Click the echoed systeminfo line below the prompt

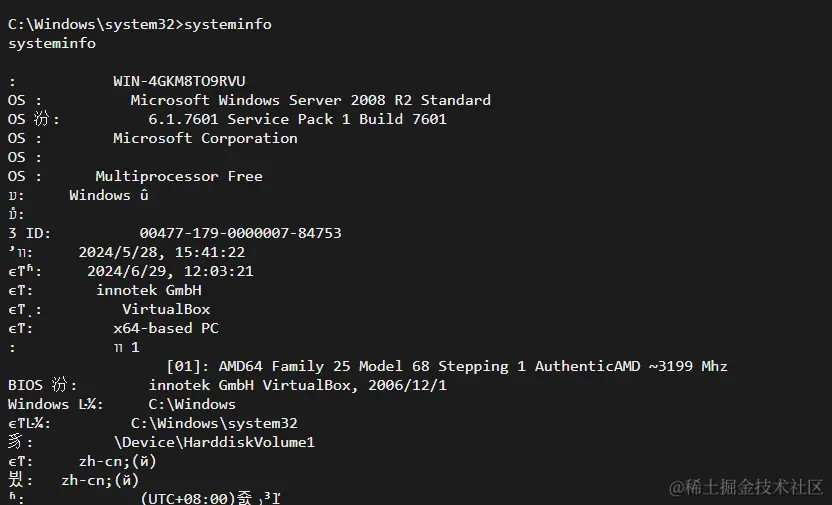pyautogui.click(x=52, y=43)
